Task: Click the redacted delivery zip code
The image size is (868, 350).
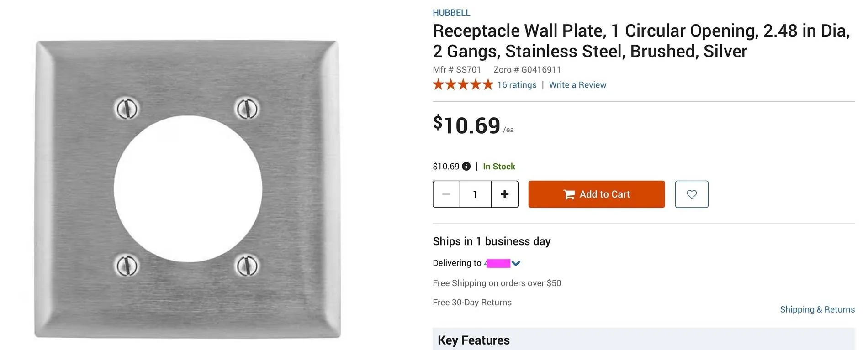Action: (x=498, y=263)
